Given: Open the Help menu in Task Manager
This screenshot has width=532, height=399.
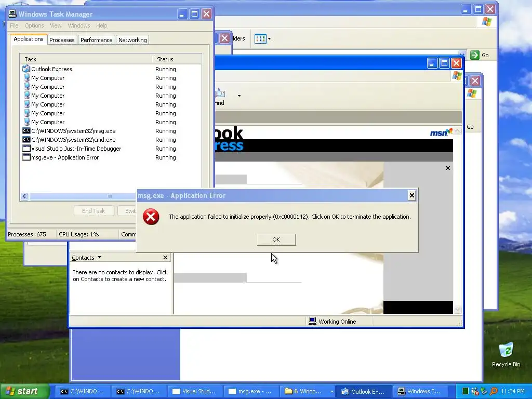Looking at the screenshot, I should [x=101, y=25].
